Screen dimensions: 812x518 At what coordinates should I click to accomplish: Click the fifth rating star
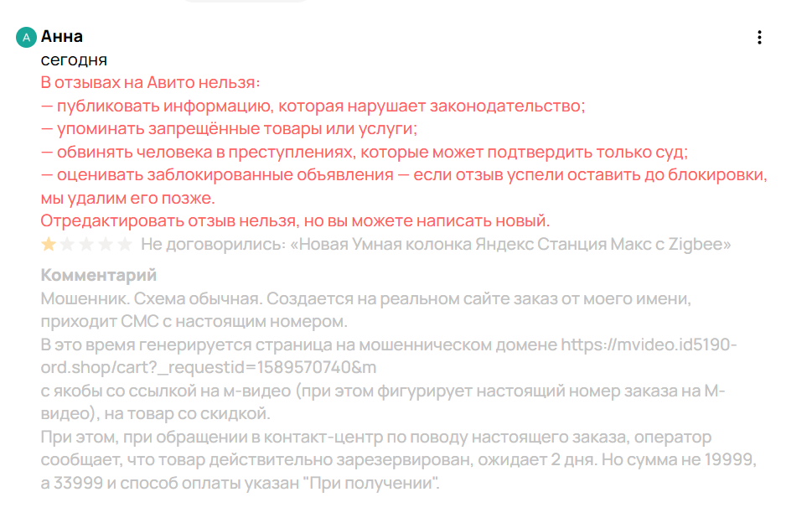[125, 245]
